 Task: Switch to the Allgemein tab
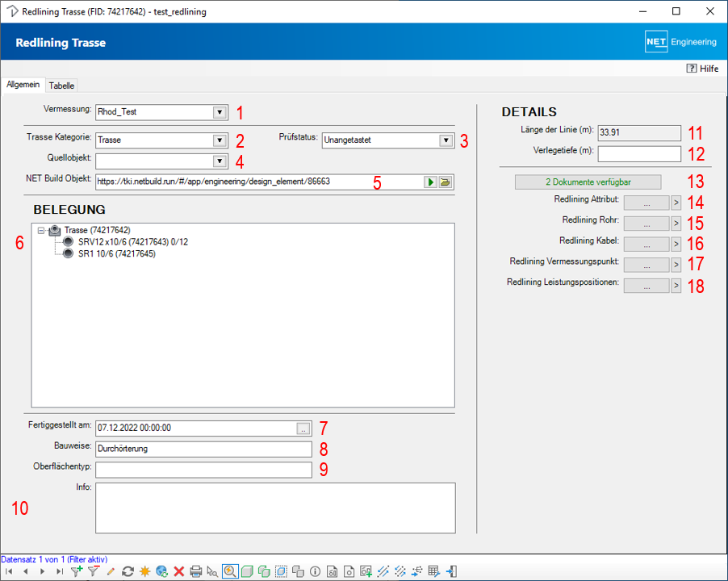click(23, 85)
